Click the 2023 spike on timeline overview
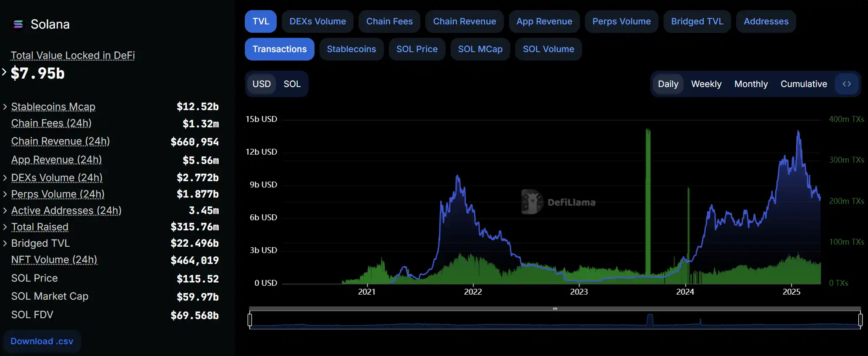This screenshot has width=868, height=356. pyautogui.click(x=650, y=320)
